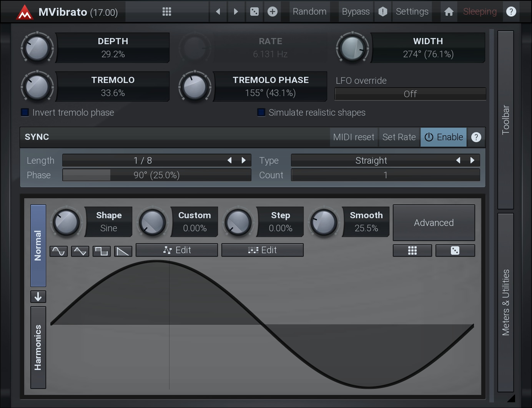Click the home icon in the top bar
This screenshot has width=532, height=408.
click(x=449, y=12)
